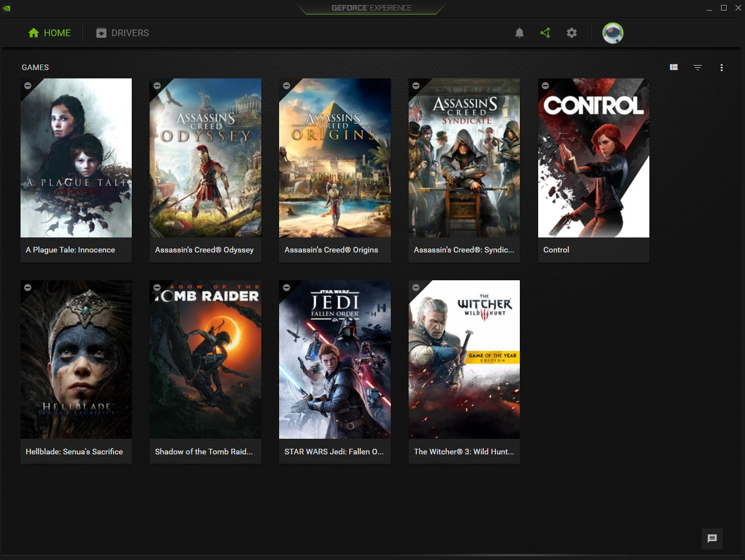The width and height of the screenshot is (745, 560).
Task: Click the 'Assassin's Creed®: Syndic...' title label
Action: pyautogui.click(x=464, y=250)
